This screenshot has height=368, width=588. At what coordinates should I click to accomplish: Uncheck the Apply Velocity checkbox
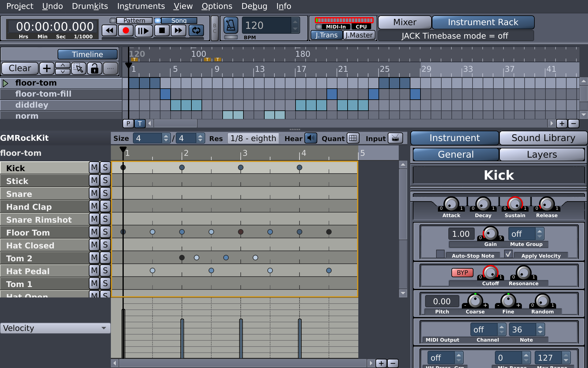click(508, 254)
